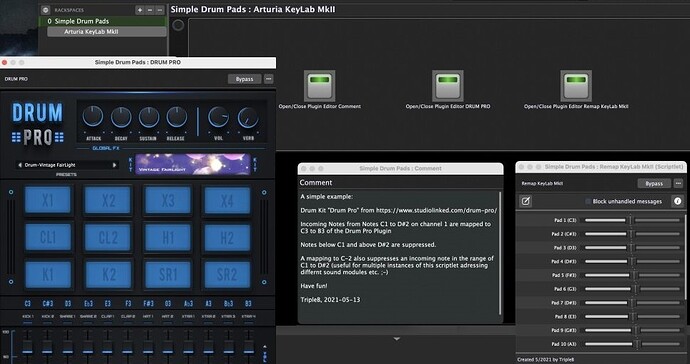Trigger the SR1 snare pad

coord(168,275)
